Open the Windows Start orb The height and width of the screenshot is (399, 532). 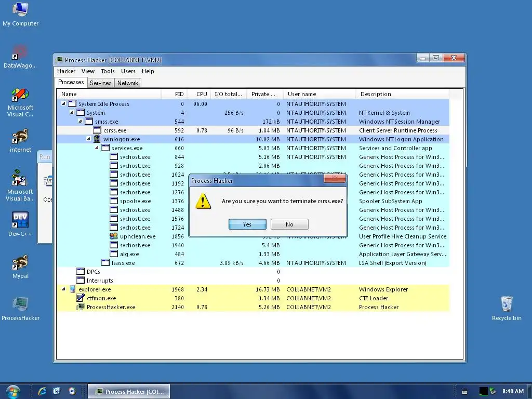click(12, 392)
